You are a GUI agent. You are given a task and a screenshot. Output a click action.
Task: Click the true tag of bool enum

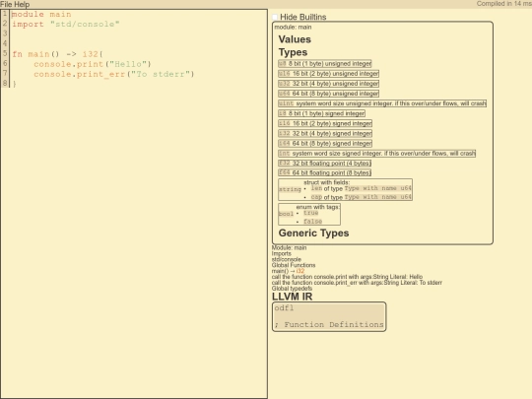(x=310, y=213)
